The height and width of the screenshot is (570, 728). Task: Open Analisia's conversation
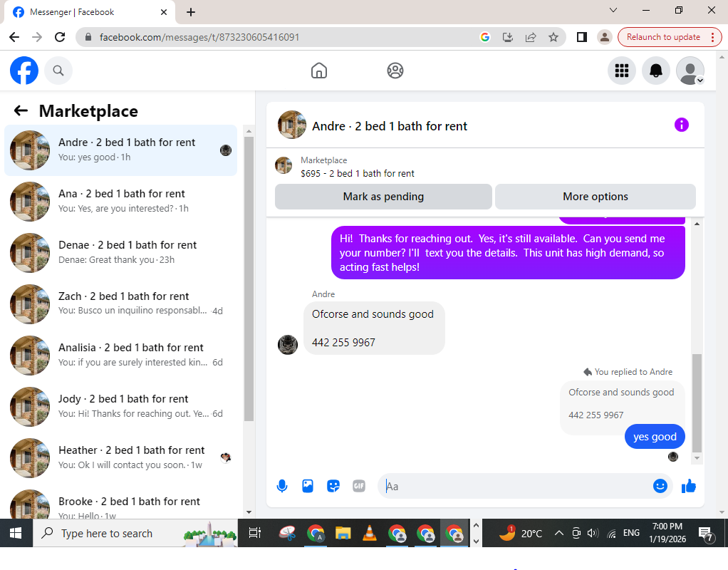[120, 356]
